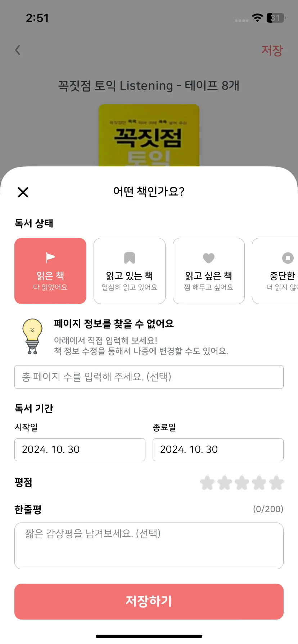This screenshot has width=298, height=644.
Task: Open the 시작일 date picker
Action: click(x=80, y=450)
